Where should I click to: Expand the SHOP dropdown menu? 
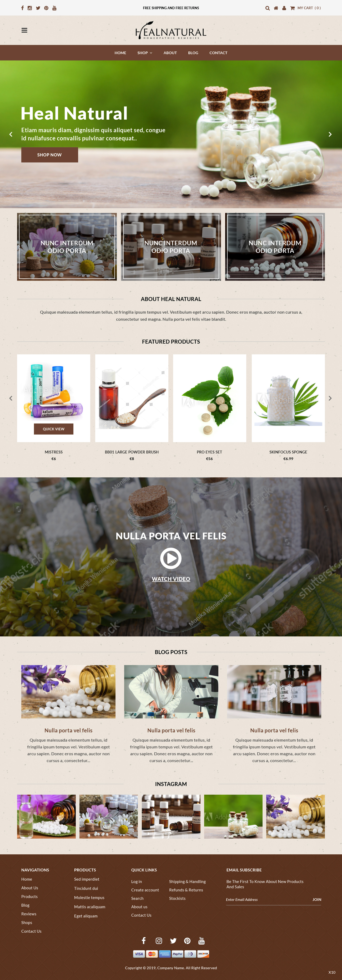(x=145, y=53)
